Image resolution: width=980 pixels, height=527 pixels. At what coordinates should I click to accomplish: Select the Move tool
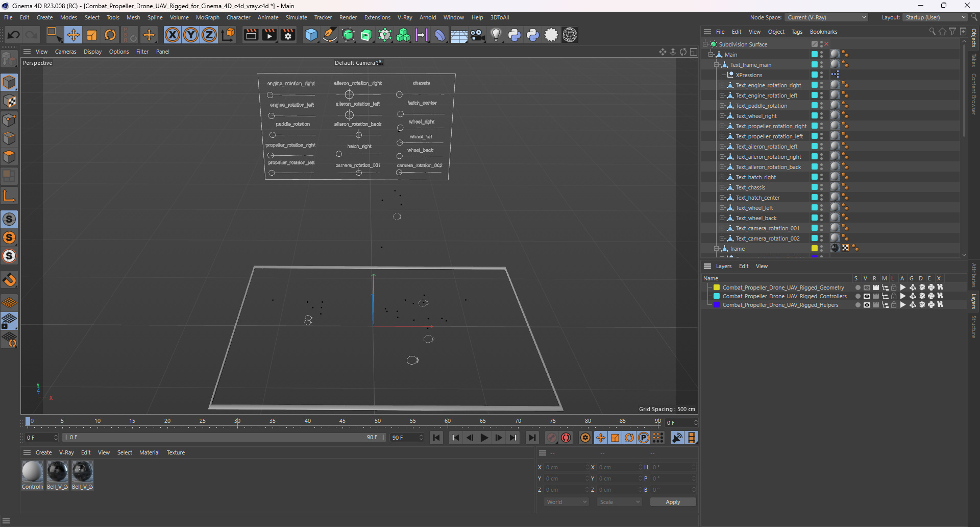click(x=73, y=35)
